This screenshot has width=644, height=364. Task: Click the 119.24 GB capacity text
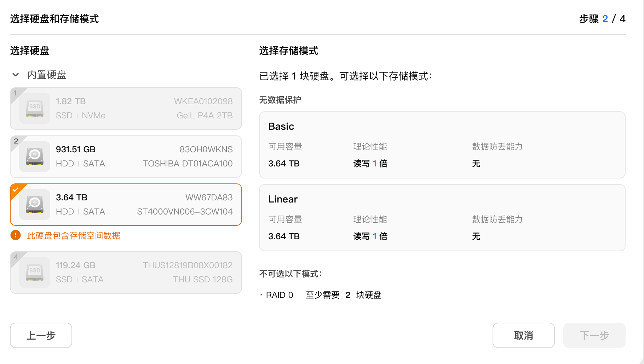coord(76,265)
